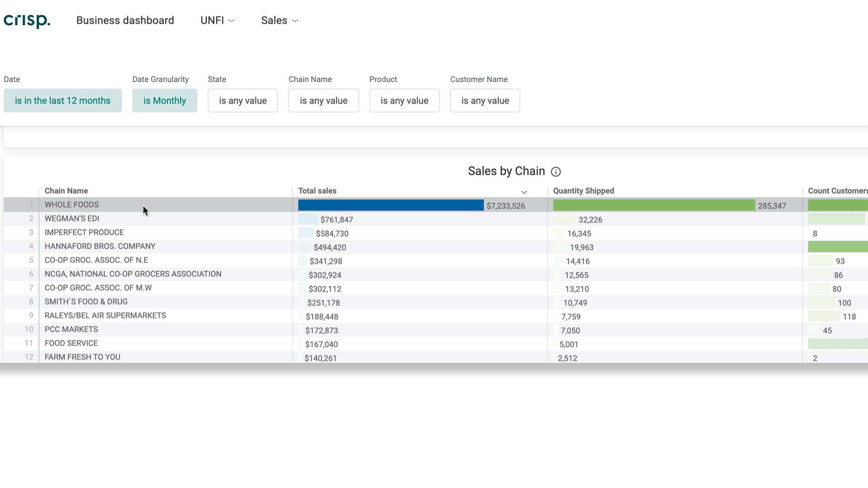Click $188,448 total sales value
Screen dimensions: 868x488
322,317
